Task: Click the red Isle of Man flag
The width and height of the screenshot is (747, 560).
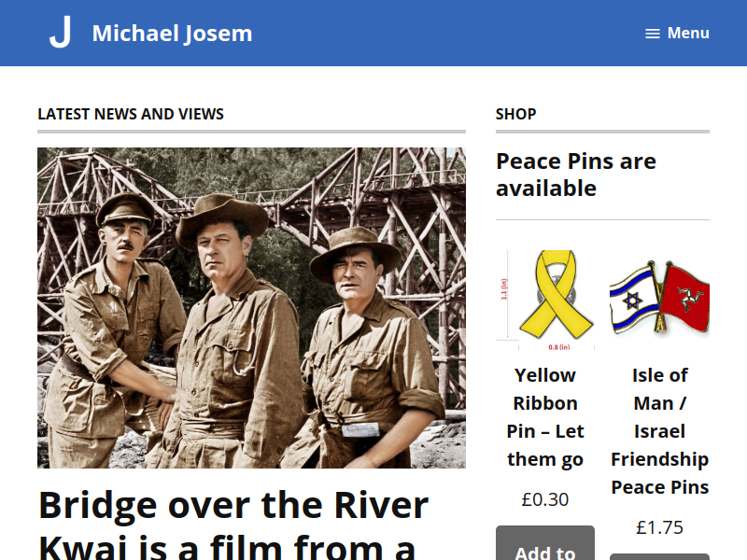Action: (x=686, y=298)
